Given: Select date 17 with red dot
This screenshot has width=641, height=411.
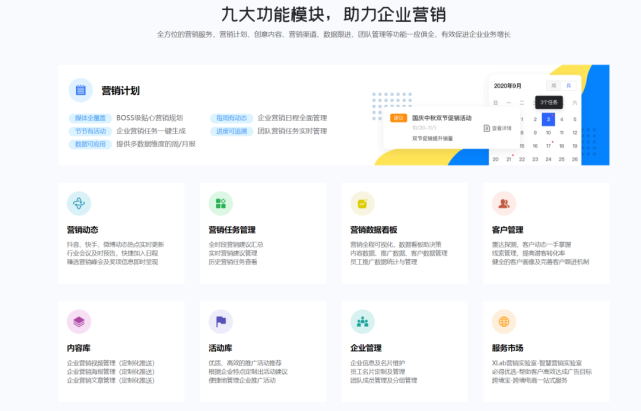Looking at the screenshot, I should (x=548, y=146).
